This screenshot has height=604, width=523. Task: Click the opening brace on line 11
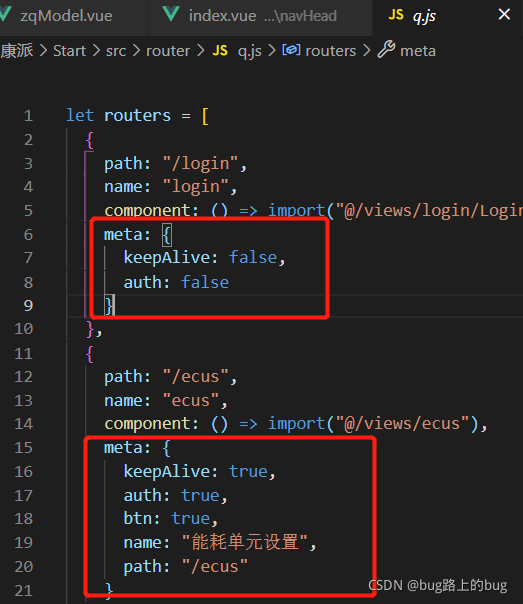click(90, 354)
